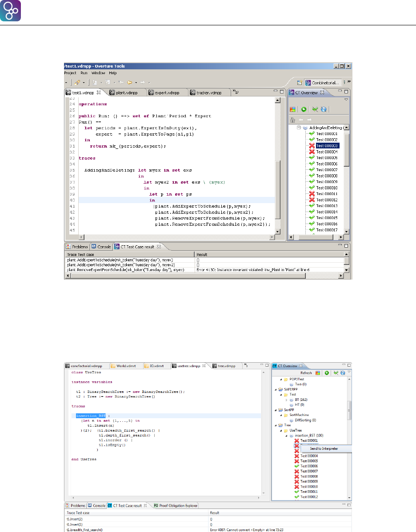Show hidden editor tabs via the 17 overflow
This screenshot has height=532, width=416.
235,92
